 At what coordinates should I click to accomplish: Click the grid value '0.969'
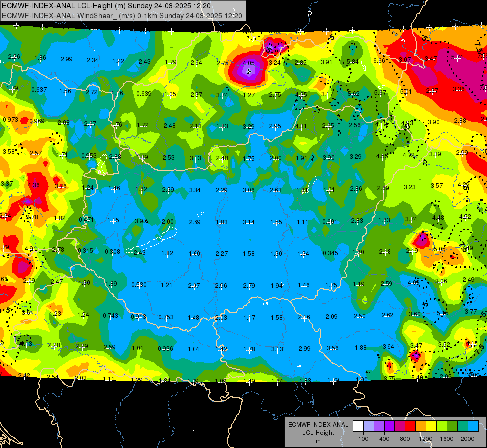click(37, 121)
